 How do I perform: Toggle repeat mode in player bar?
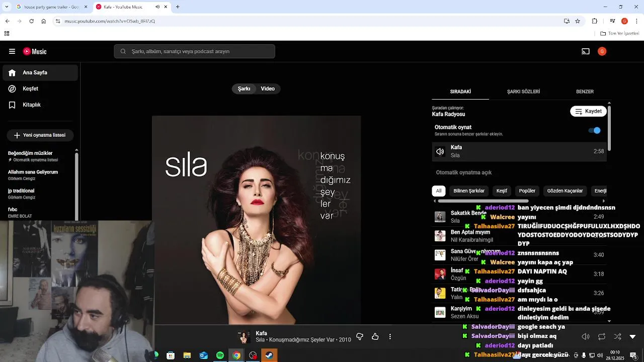[602, 336]
